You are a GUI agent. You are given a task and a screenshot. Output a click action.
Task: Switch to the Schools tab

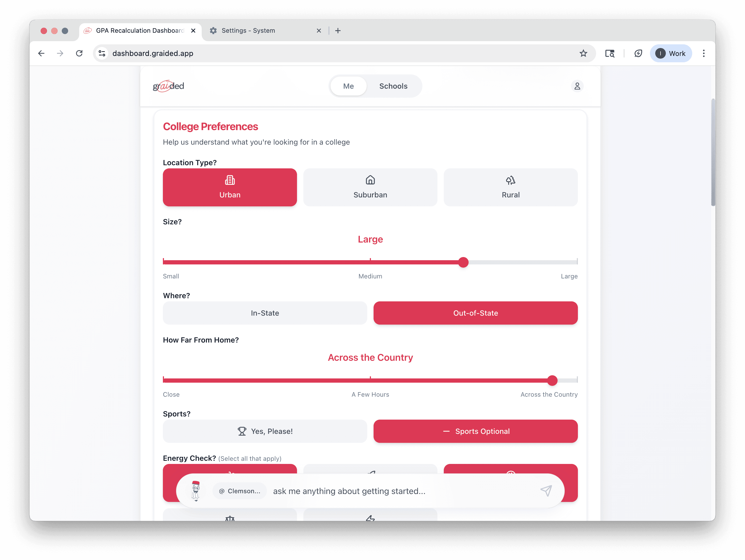coord(393,86)
